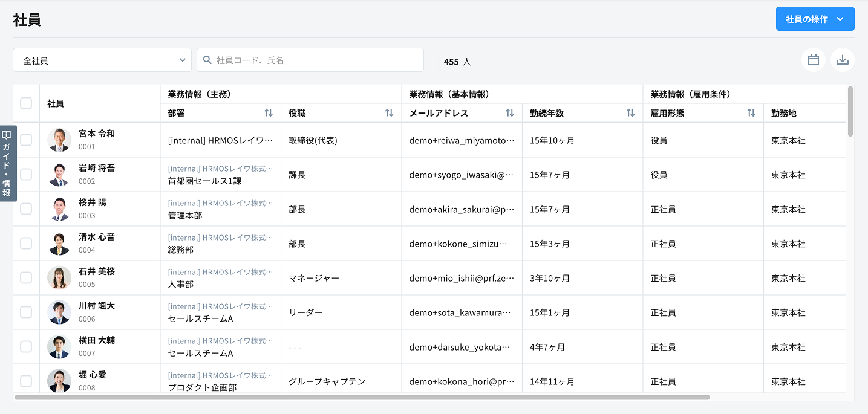Click 川村 颯大's avatar photo
The width and height of the screenshot is (868, 414).
(59, 312)
